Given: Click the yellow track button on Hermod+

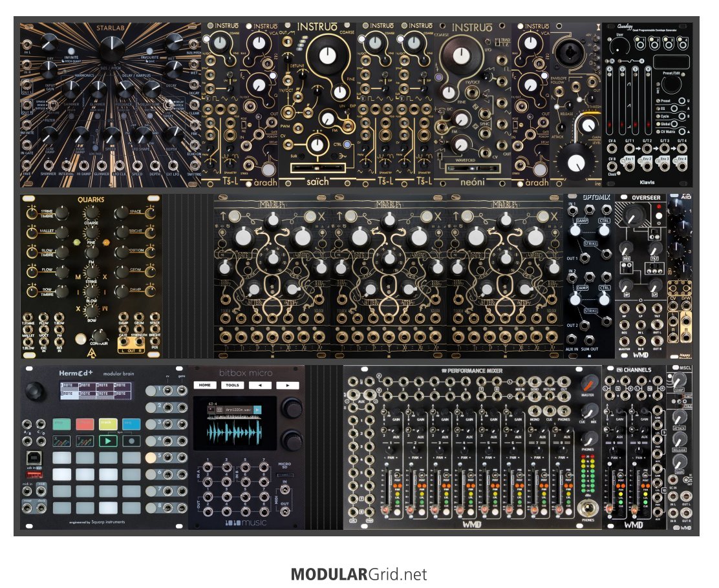Looking at the screenshot, I should click(108, 424).
